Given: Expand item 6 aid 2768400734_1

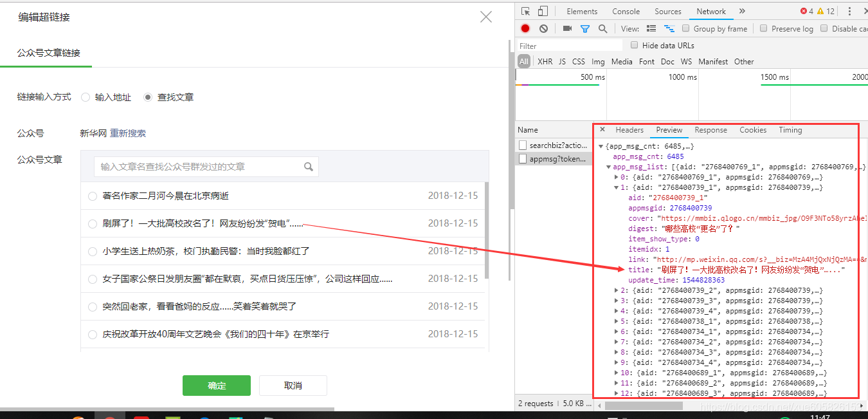Looking at the screenshot, I should pos(616,331).
